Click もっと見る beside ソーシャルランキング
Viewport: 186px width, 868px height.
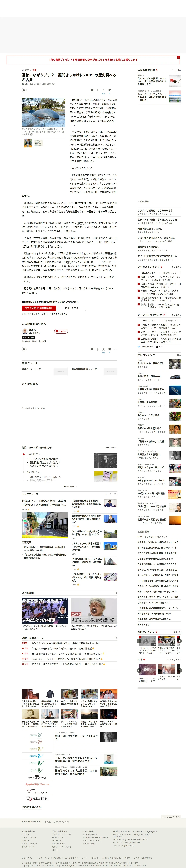coord(176,315)
